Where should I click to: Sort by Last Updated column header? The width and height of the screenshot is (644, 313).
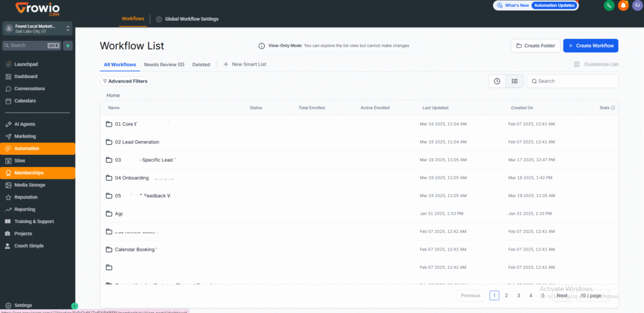point(435,108)
